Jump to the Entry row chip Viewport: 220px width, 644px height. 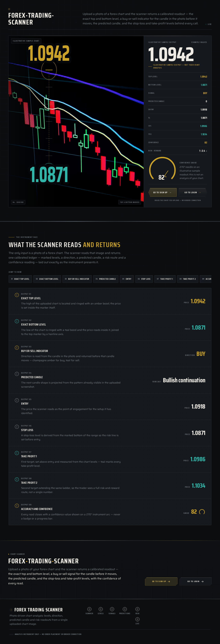coord(127,279)
